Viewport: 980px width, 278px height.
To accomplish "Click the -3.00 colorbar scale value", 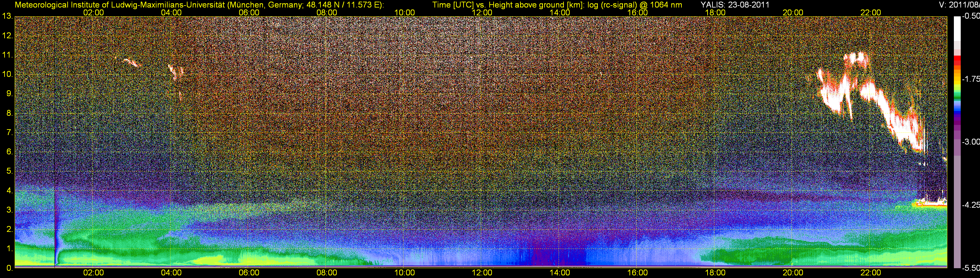I will click(971, 142).
